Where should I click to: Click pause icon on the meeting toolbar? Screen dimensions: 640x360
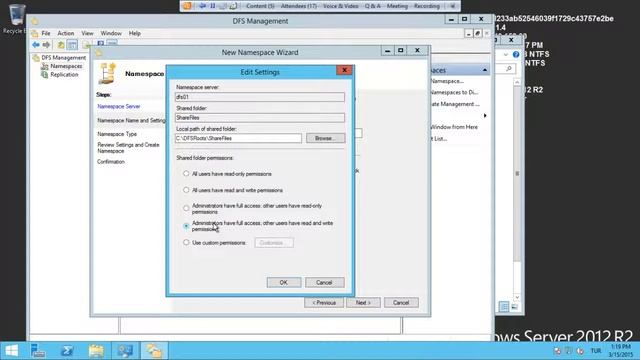pyautogui.click(x=213, y=6)
